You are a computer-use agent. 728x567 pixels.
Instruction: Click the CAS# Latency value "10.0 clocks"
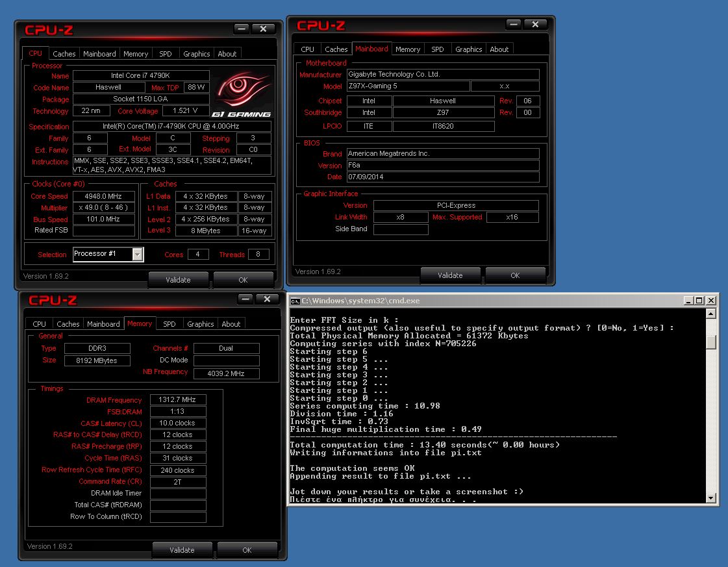point(178,423)
